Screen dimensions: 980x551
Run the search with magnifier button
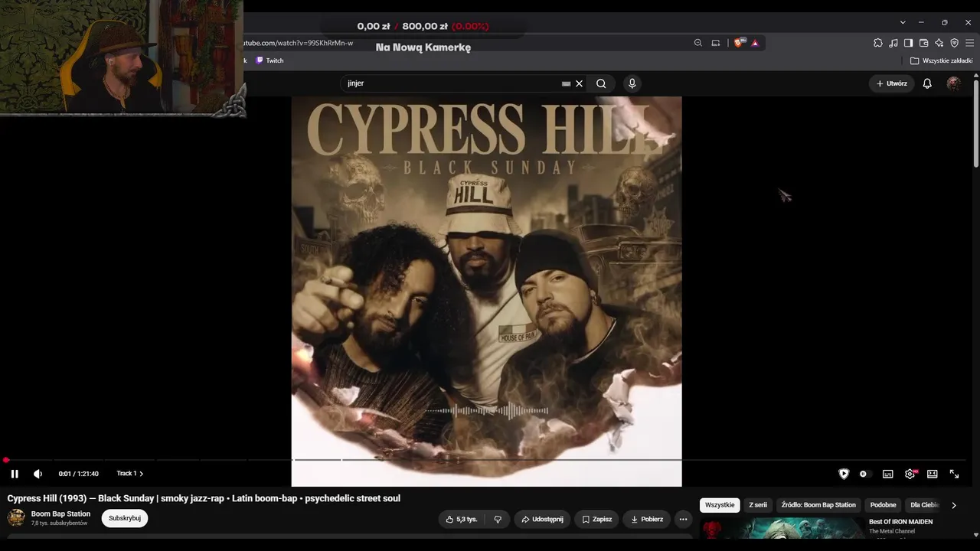(601, 83)
